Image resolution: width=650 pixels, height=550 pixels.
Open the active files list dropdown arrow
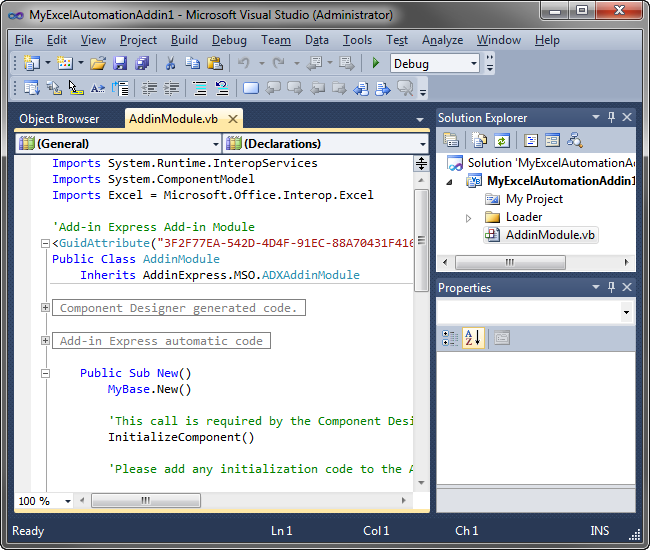point(420,120)
